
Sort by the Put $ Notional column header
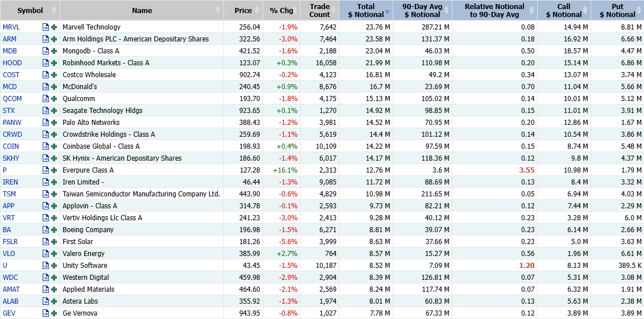pyautogui.click(x=617, y=10)
